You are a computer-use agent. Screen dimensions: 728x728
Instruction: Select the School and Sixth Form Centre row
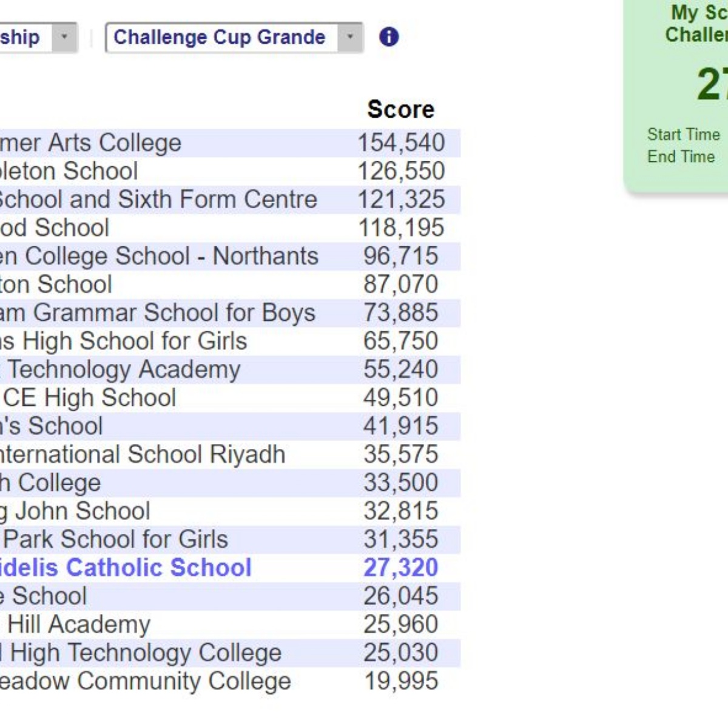pos(158,200)
